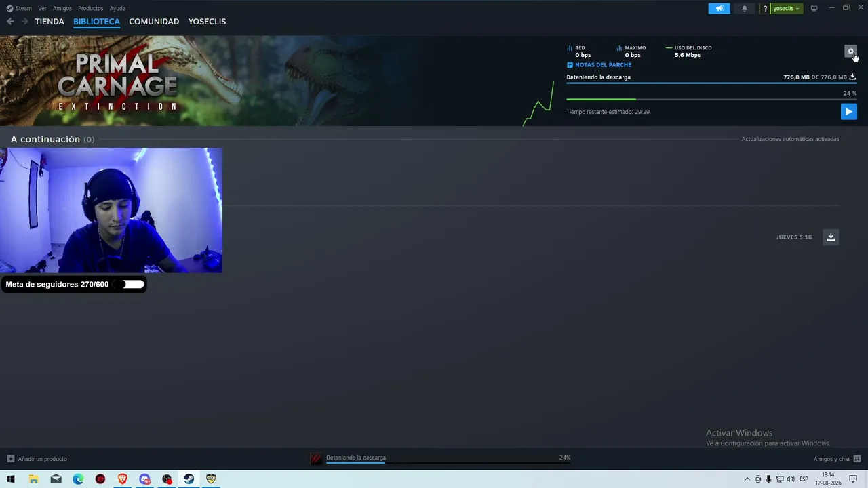Image resolution: width=868 pixels, height=488 pixels.
Task: Click the bottom bar game icon
Action: click(x=316, y=459)
